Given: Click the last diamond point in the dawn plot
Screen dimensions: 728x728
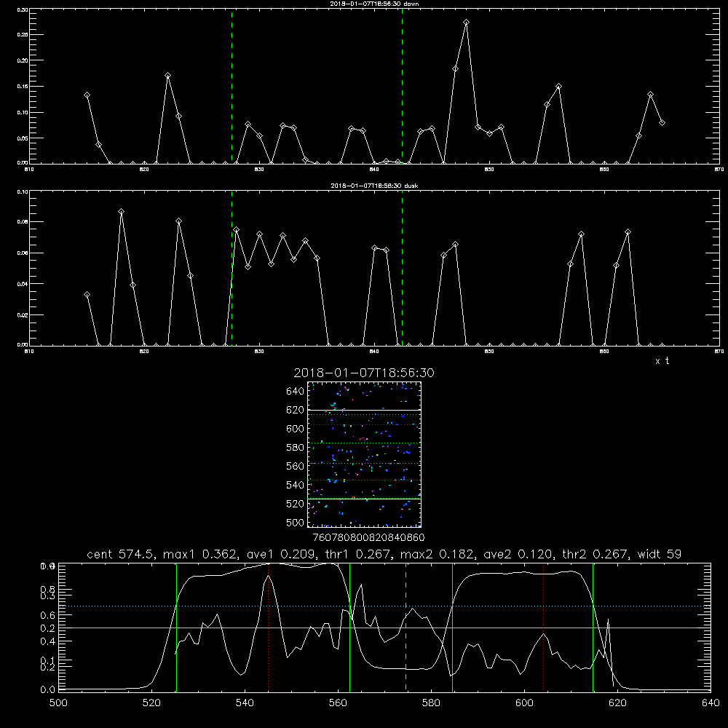Looking at the screenshot, I should click(x=662, y=122).
